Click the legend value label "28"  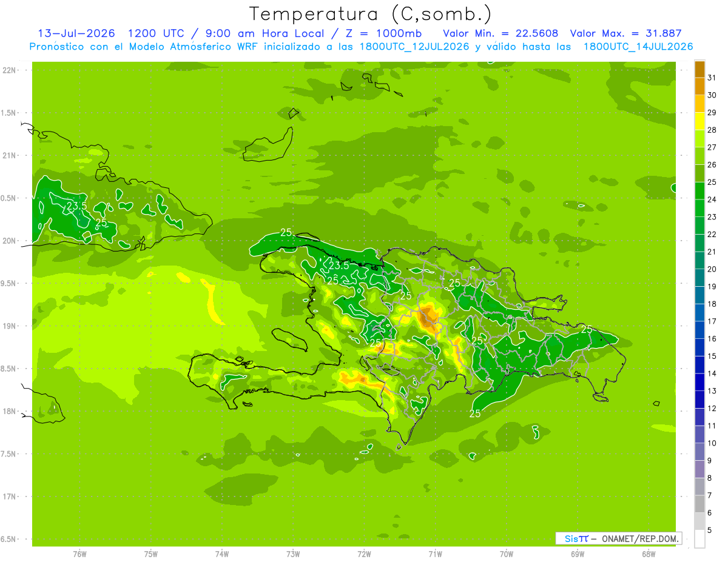click(x=712, y=130)
